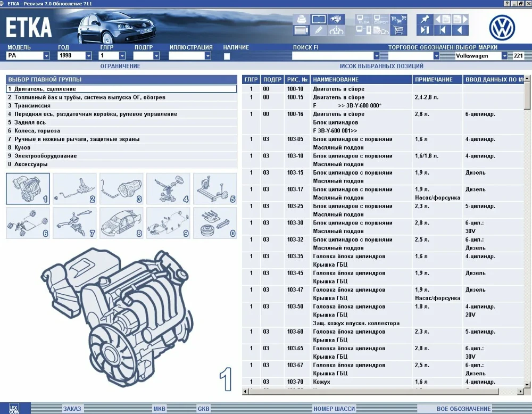Select group 'Электрооборудование'
The height and width of the screenshot is (414, 532).
click(x=121, y=156)
